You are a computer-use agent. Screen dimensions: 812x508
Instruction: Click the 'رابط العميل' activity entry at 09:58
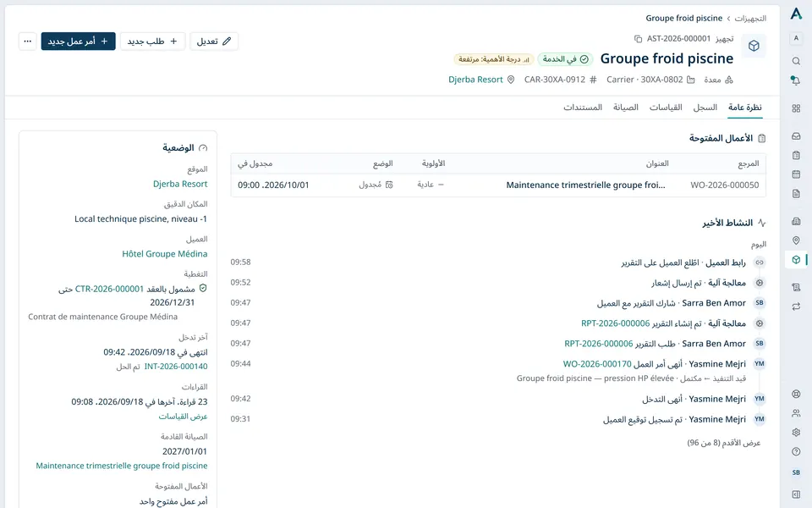498,262
